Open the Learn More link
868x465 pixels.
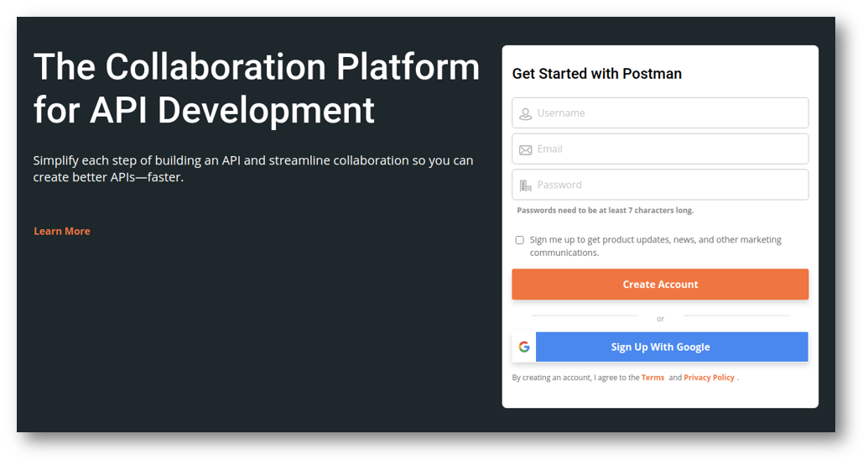(x=62, y=231)
